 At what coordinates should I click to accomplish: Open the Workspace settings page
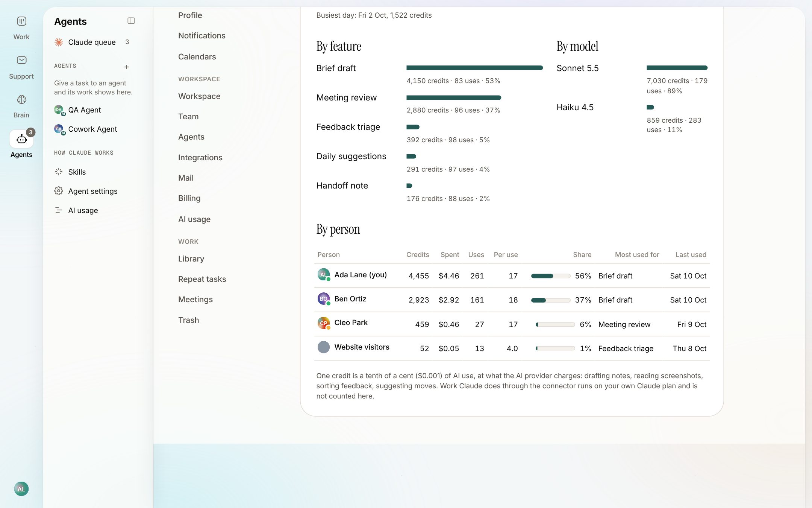199,96
